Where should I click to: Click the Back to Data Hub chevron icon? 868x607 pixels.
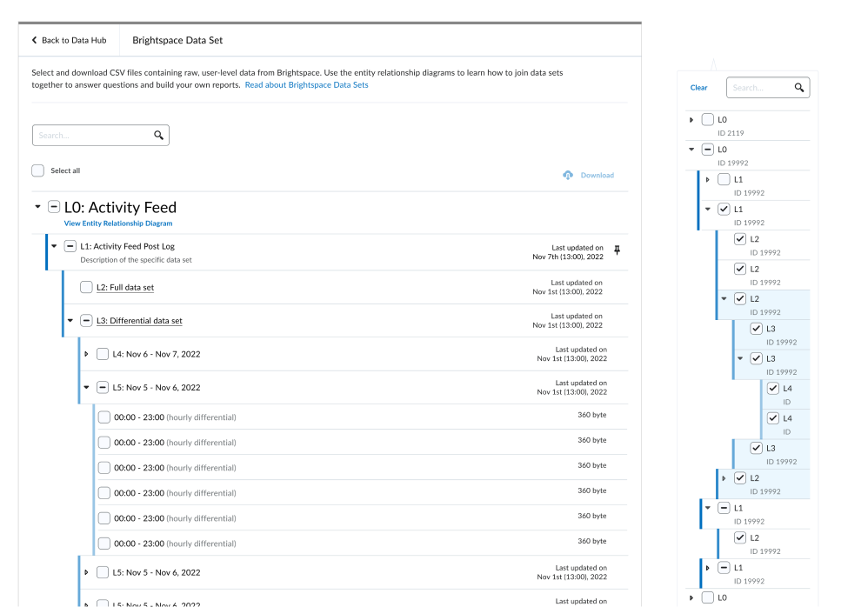34,40
